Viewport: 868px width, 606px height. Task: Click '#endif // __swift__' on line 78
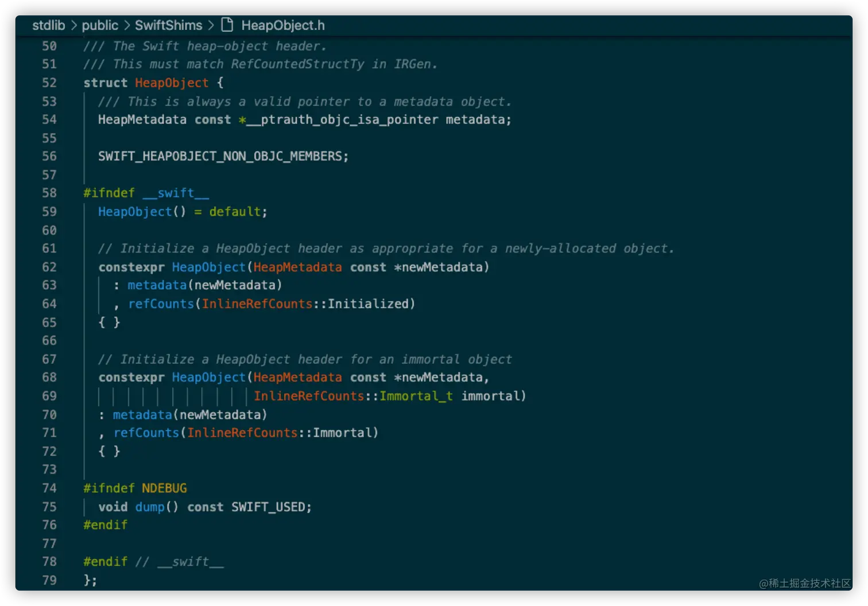(153, 561)
